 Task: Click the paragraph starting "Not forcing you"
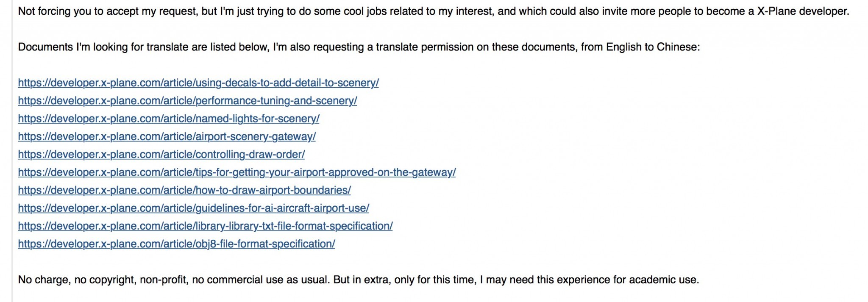pyautogui.click(x=434, y=11)
